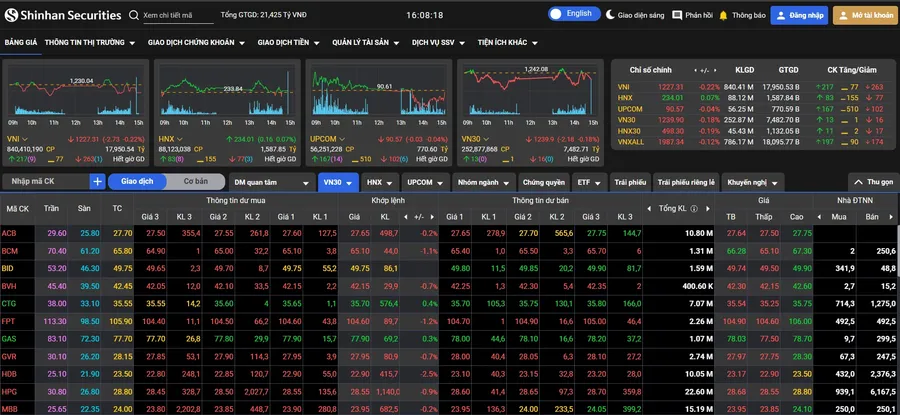This screenshot has height=415, width=900.
Task: Switch to Cơ bản mode
Action: pyautogui.click(x=196, y=181)
